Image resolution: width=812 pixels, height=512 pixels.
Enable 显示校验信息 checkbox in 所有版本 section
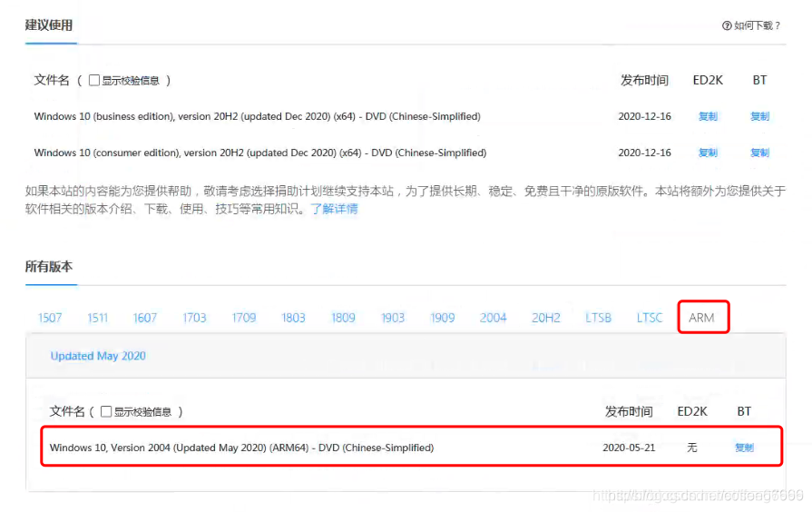tap(106, 411)
